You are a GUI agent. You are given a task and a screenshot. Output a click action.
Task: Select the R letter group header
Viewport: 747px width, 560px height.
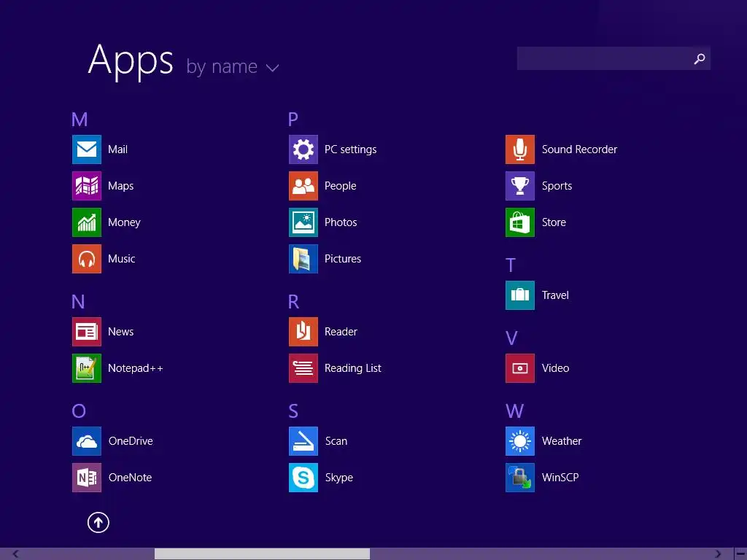[293, 302]
